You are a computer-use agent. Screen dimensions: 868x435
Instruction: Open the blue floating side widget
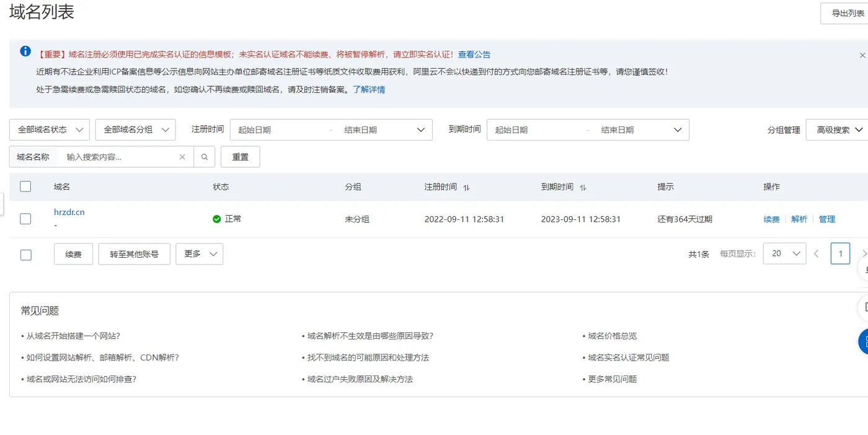coord(863,342)
